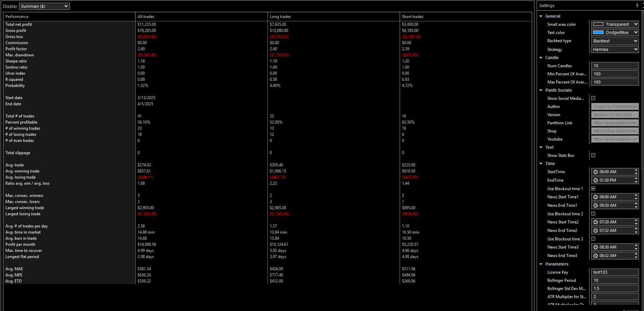Collapse the Parameters section
The image size is (644, 311).
click(x=541, y=264)
